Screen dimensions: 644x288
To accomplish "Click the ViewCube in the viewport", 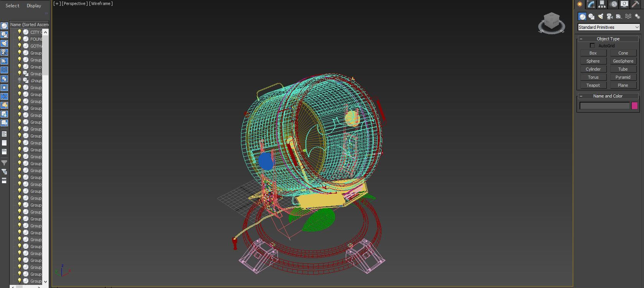I will click(x=552, y=22).
